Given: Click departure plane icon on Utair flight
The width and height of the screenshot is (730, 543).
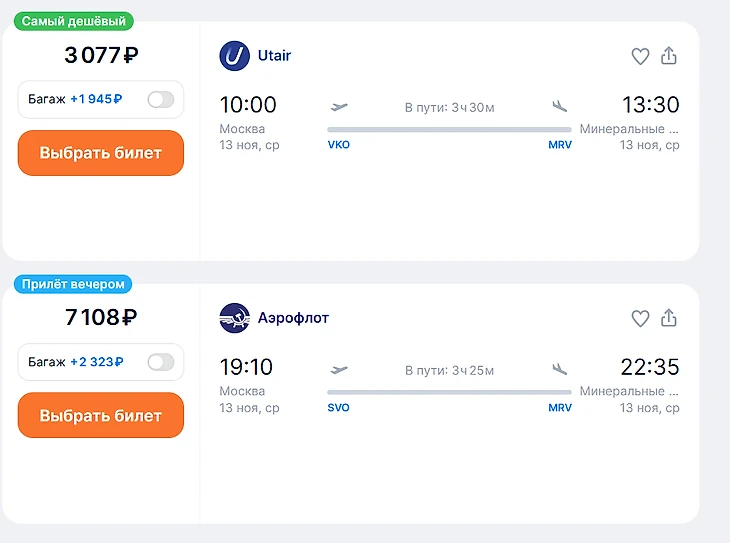Looking at the screenshot, I should coord(339,106).
